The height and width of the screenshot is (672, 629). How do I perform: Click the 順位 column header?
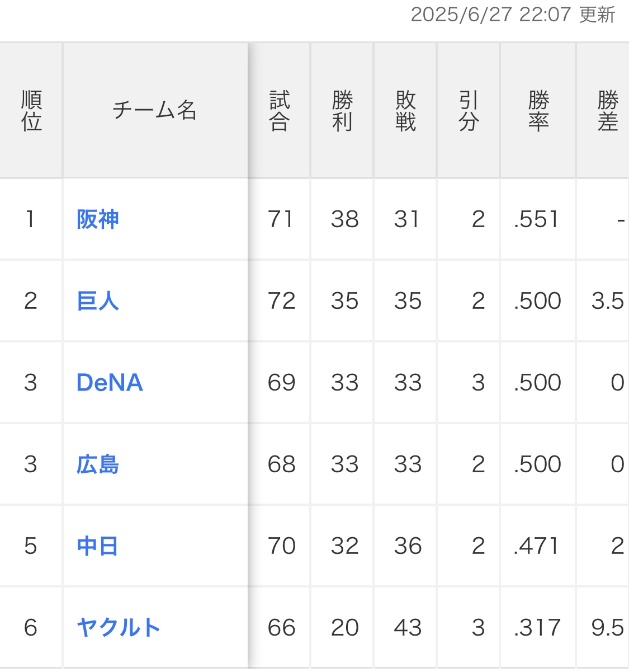pyautogui.click(x=31, y=111)
